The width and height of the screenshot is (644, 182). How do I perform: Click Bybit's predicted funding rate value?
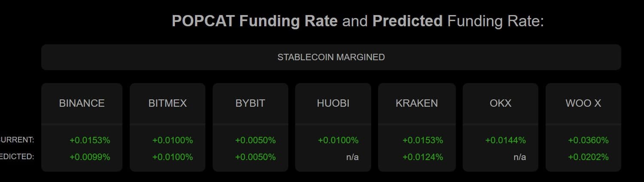pyautogui.click(x=255, y=157)
